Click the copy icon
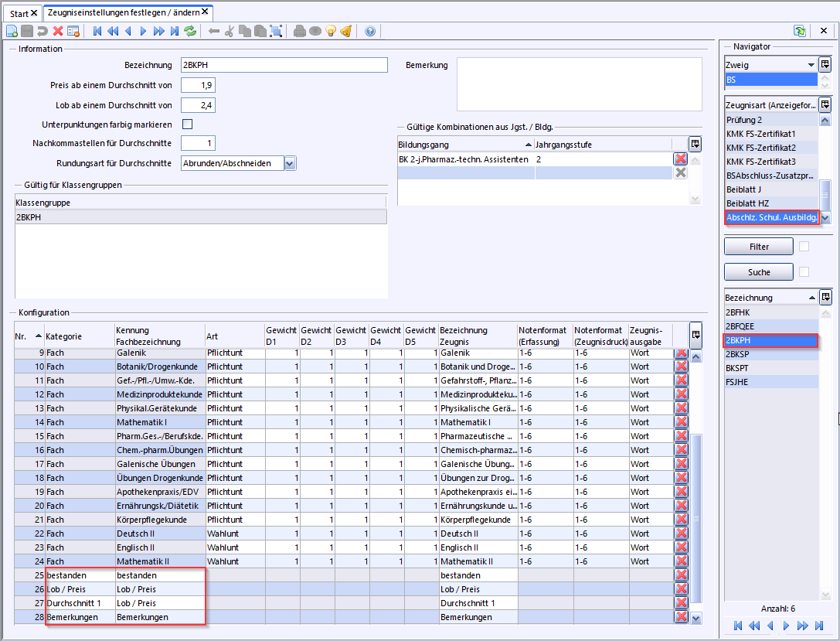This screenshot has height=641, width=840. click(245, 31)
